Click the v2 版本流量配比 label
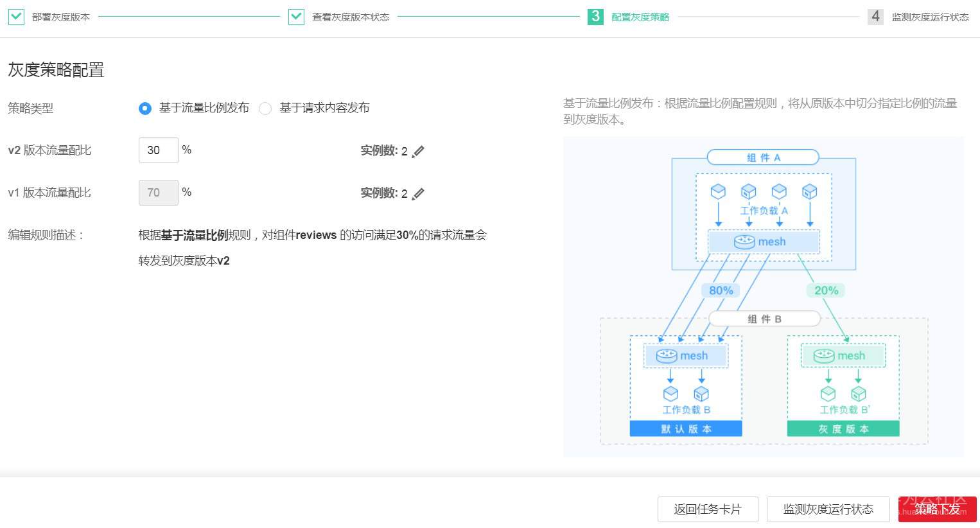 [49, 150]
